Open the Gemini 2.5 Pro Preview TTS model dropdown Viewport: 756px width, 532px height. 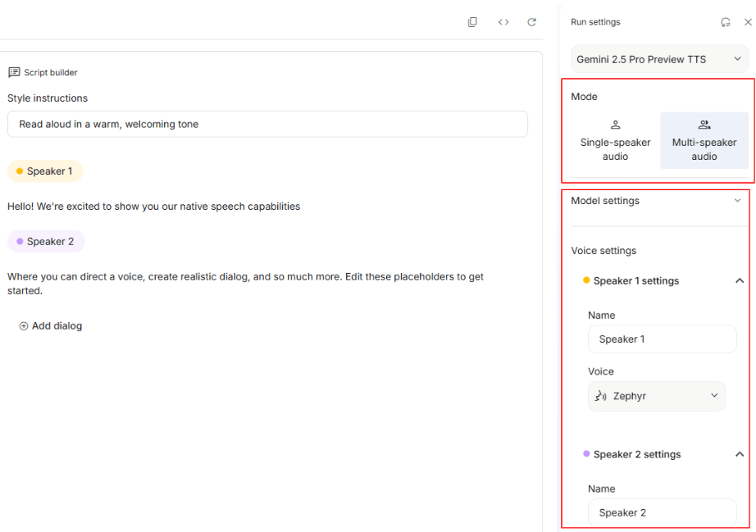click(659, 59)
